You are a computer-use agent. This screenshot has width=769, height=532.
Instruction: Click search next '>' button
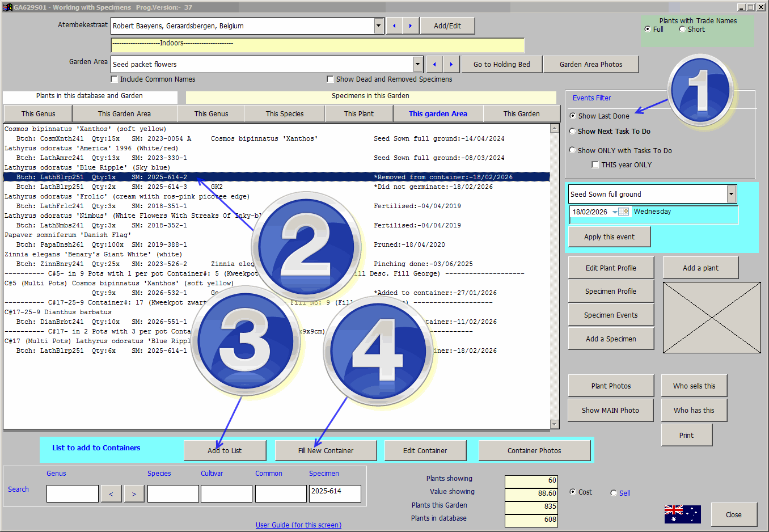pyautogui.click(x=134, y=494)
